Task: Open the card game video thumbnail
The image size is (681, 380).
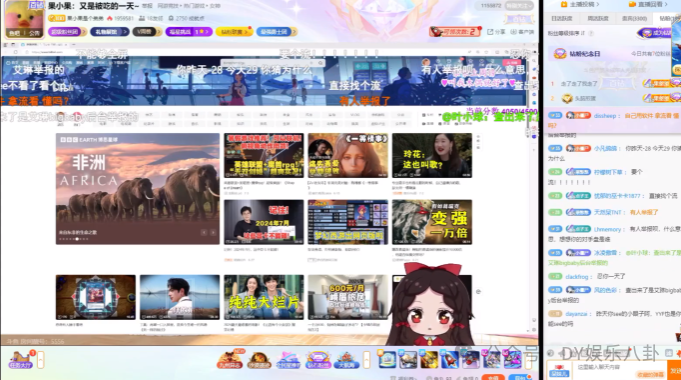Action: (x=96, y=297)
